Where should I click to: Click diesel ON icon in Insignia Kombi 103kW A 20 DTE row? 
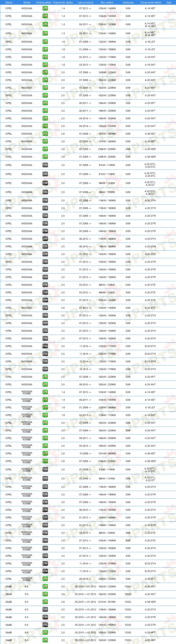(45, 540)
